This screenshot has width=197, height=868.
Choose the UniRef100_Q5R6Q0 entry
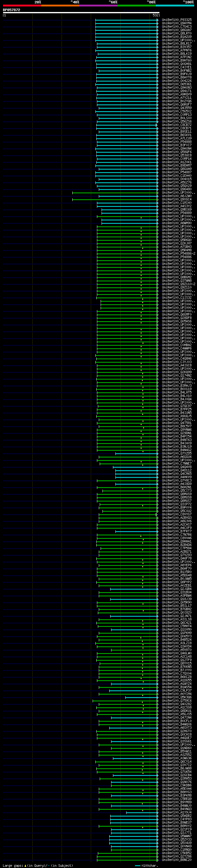click(x=177, y=240)
